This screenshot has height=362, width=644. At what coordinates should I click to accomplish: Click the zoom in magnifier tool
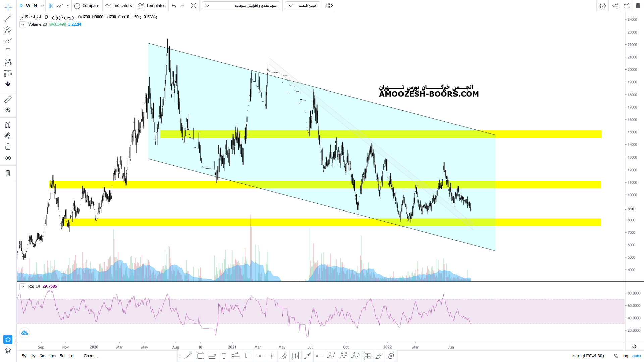8,110
